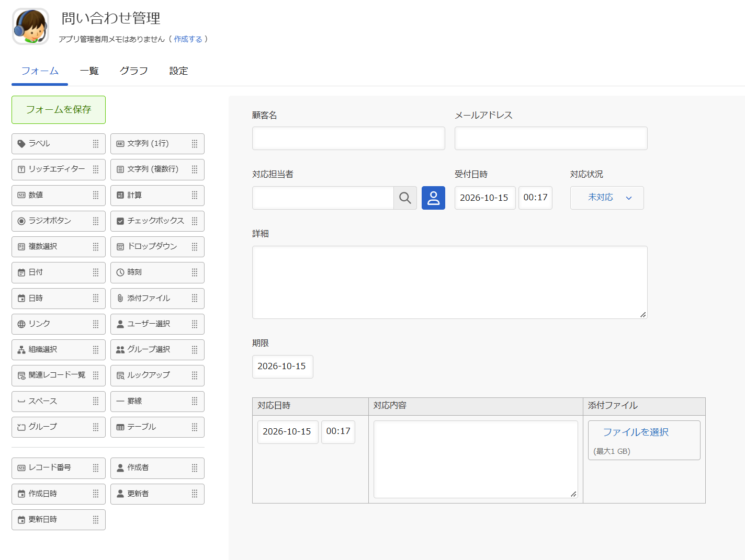Select the 文字列 (1行) field element
The width and height of the screenshot is (745, 560).
(157, 144)
